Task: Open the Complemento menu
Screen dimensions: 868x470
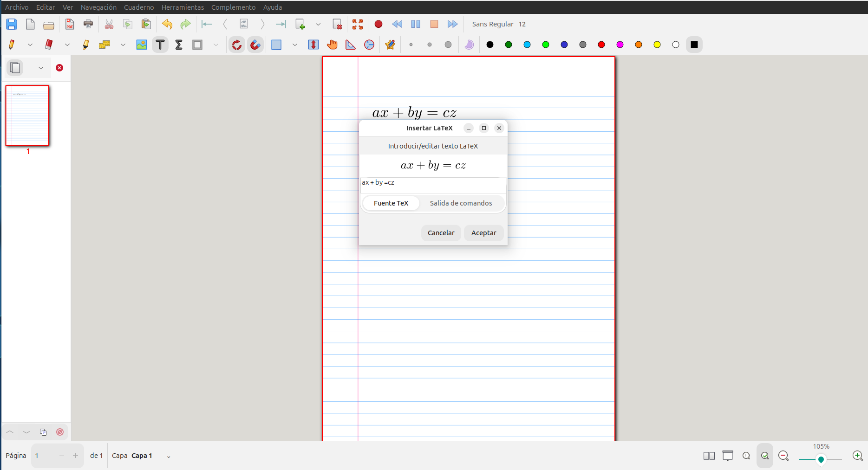Action: coord(233,7)
